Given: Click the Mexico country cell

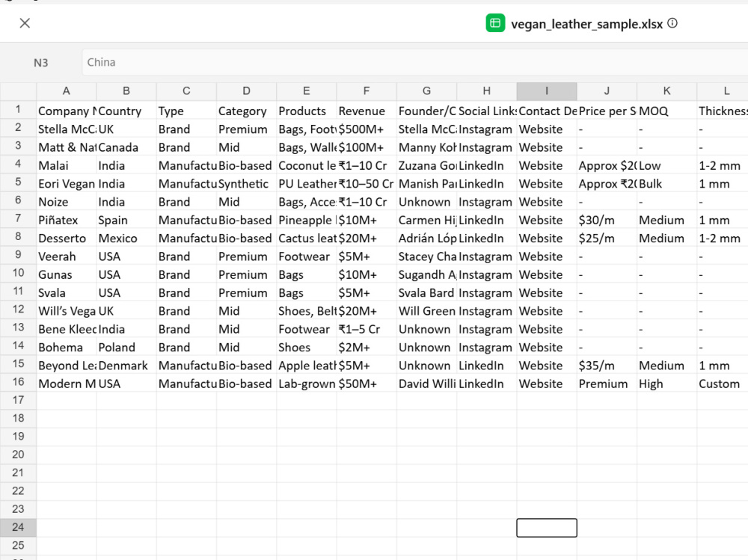Looking at the screenshot, I should click(126, 238).
